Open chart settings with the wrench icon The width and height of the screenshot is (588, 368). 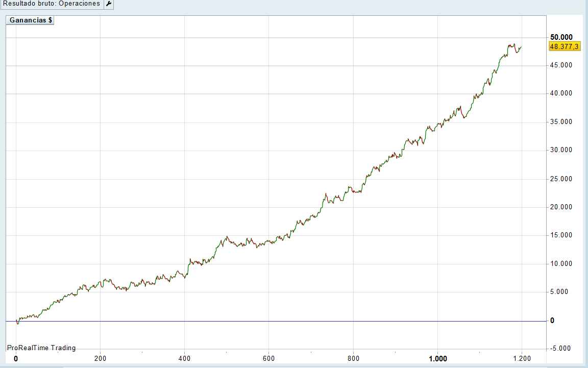coord(109,4)
